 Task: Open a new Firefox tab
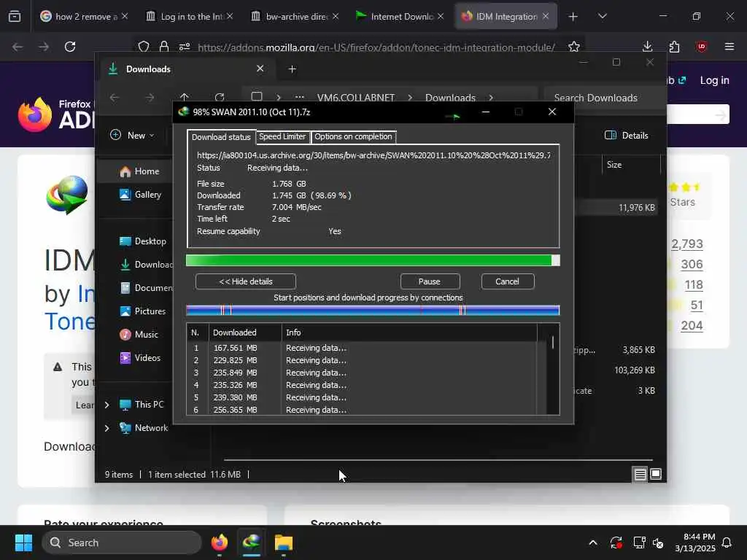tap(573, 17)
